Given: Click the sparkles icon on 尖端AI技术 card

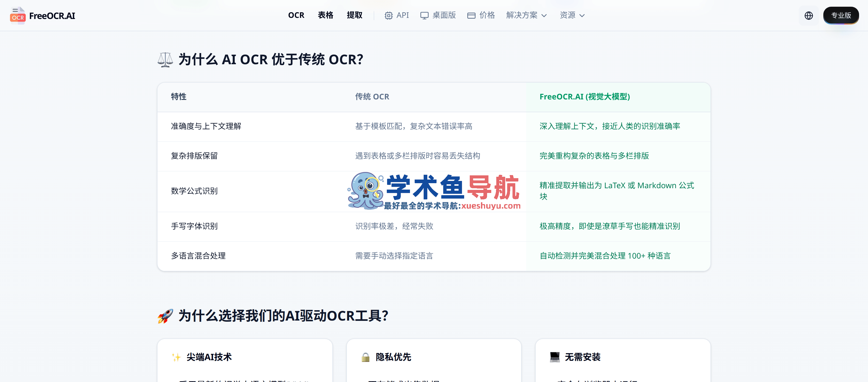Looking at the screenshot, I should coord(176,357).
